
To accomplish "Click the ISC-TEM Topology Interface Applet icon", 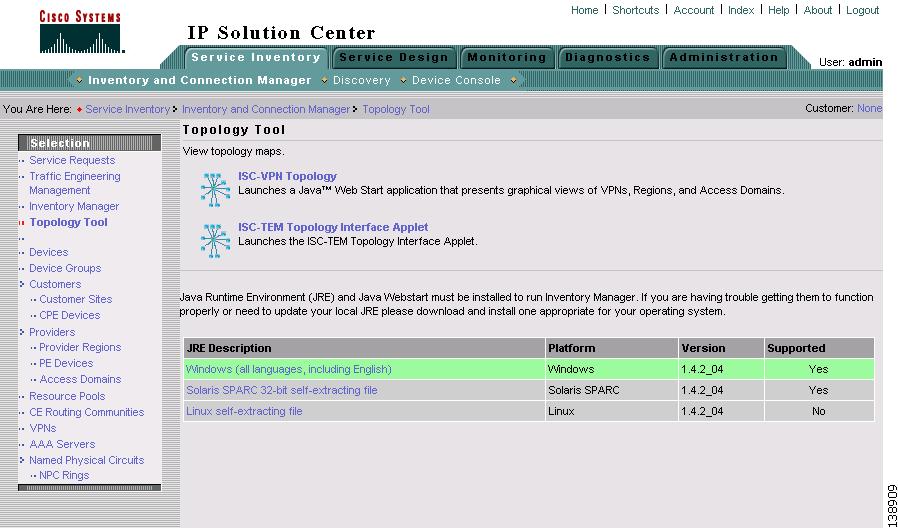I will (215, 241).
